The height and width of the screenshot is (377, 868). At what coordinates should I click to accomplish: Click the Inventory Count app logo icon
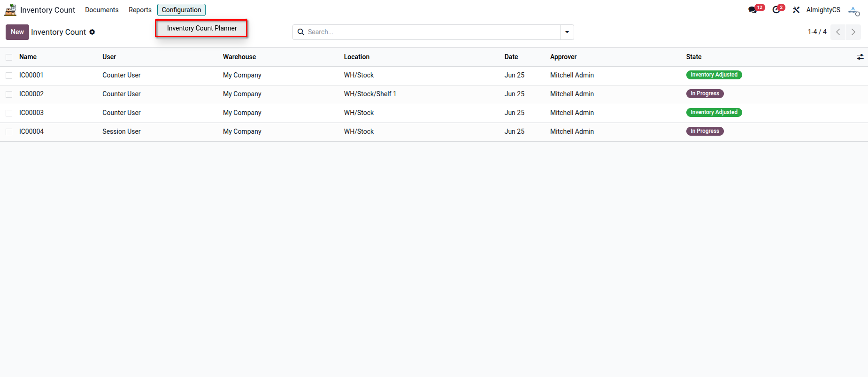click(x=10, y=10)
